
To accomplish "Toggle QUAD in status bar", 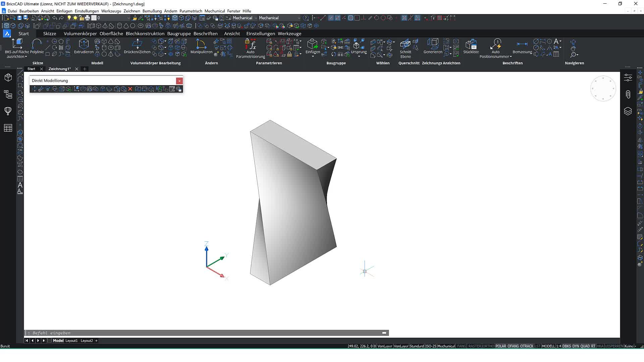I will point(585,346).
